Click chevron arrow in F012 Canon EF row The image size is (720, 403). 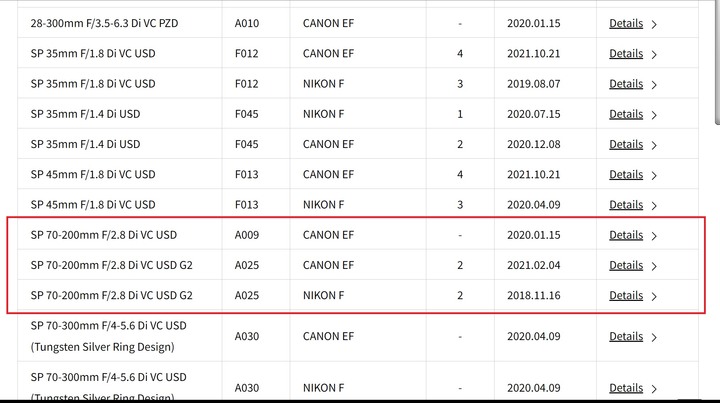point(654,55)
